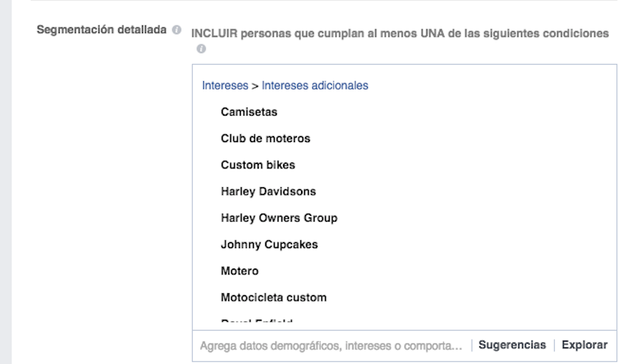Select the Club de moteros interest
Viewport: 636px width, 364px height.
point(265,138)
